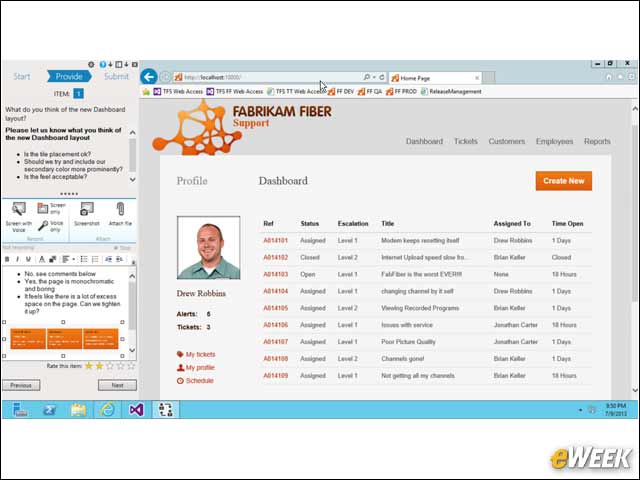Open the My tickets link
Viewport: 640px width, 480px height.
pos(196,354)
